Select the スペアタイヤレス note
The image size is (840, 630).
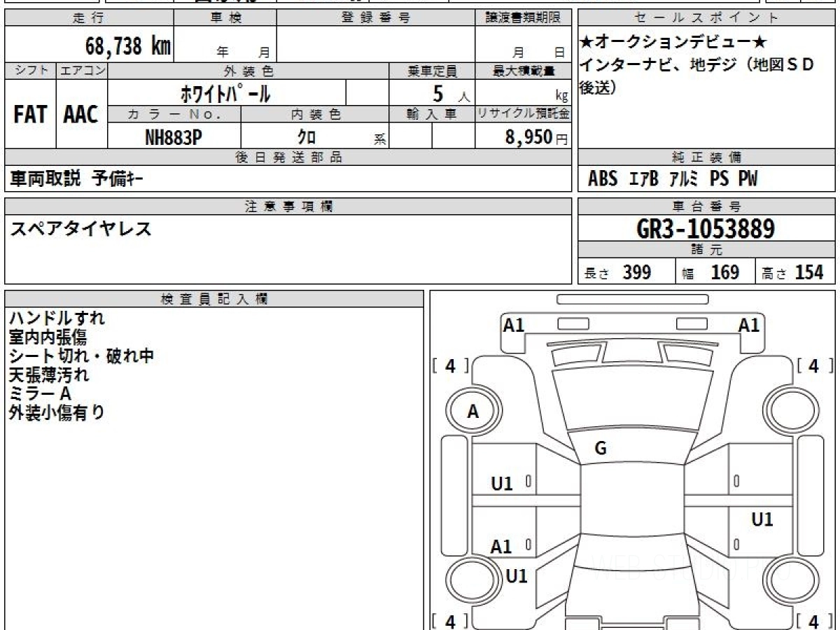pyautogui.click(x=80, y=228)
